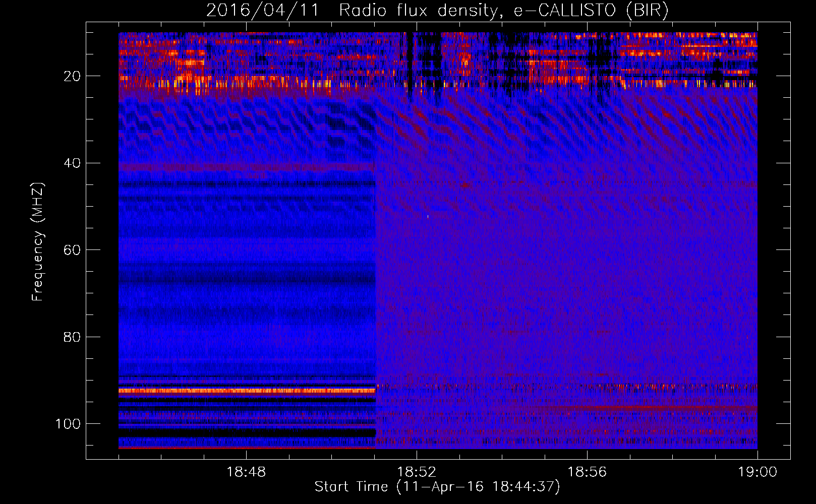
Task: Click the '20' frequency tick label
Action: (x=72, y=76)
